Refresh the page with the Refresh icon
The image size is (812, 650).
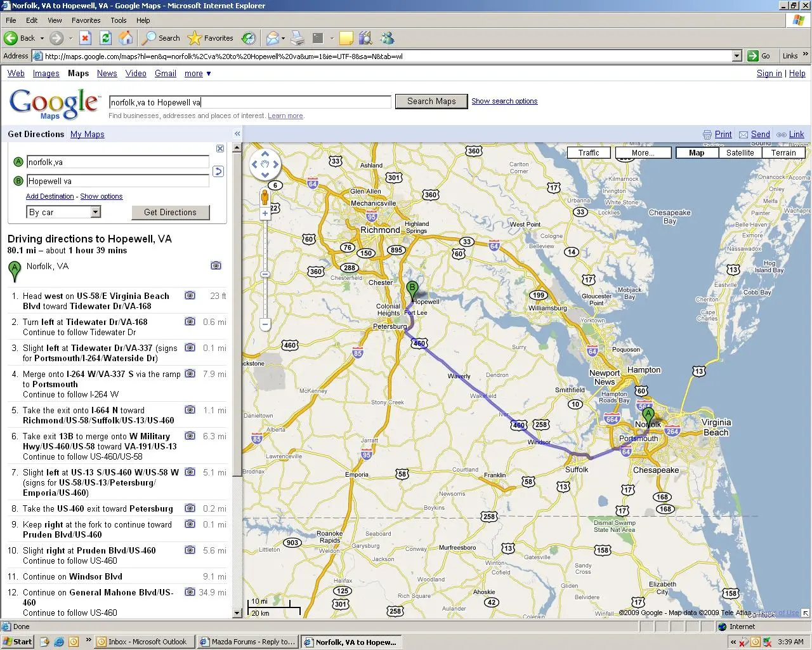click(105, 38)
